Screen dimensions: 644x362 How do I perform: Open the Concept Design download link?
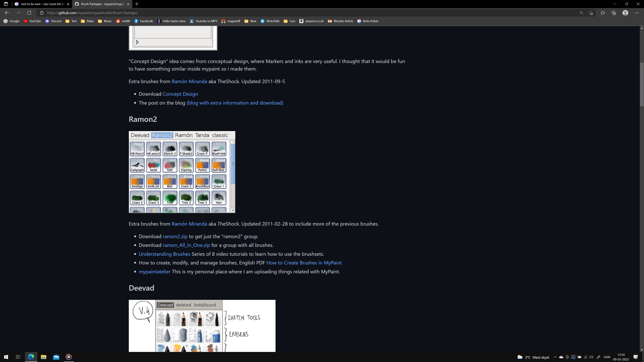(x=180, y=94)
